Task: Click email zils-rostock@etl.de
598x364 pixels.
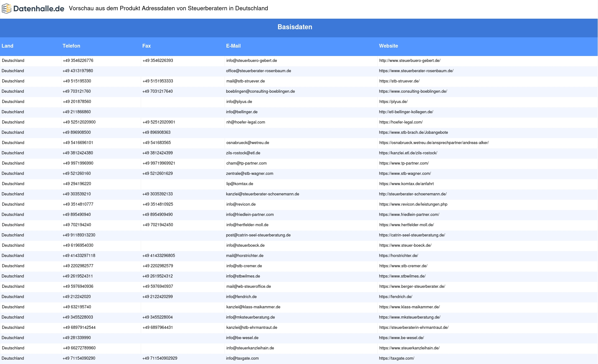Action: [243, 153]
